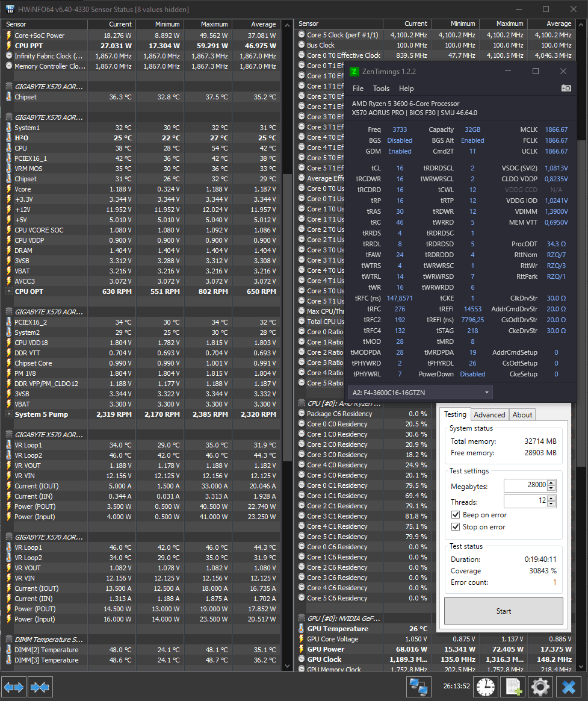The height and width of the screenshot is (701, 588).
Task: Decrease Threads with the down stepper arrow
Action: (552, 504)
